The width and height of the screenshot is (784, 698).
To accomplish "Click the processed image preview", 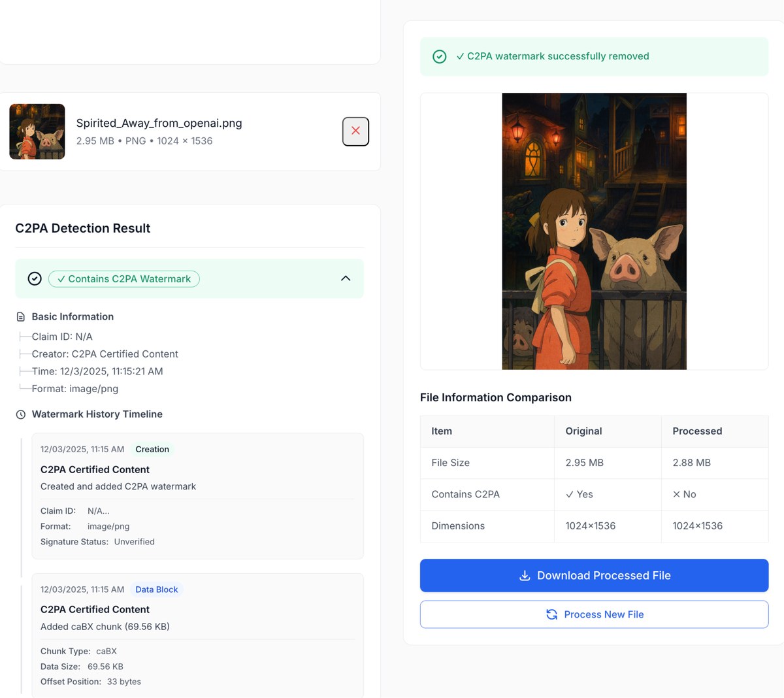I will [x=594, y=231].
